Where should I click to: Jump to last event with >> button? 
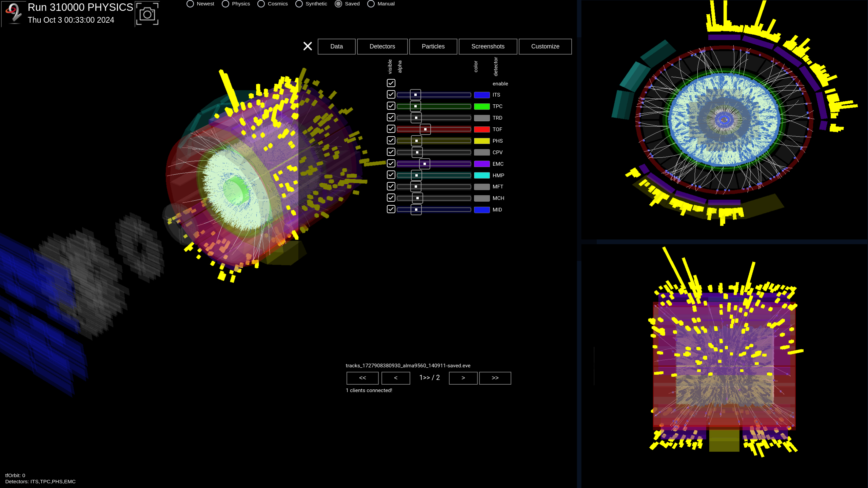tap(495, 378)
